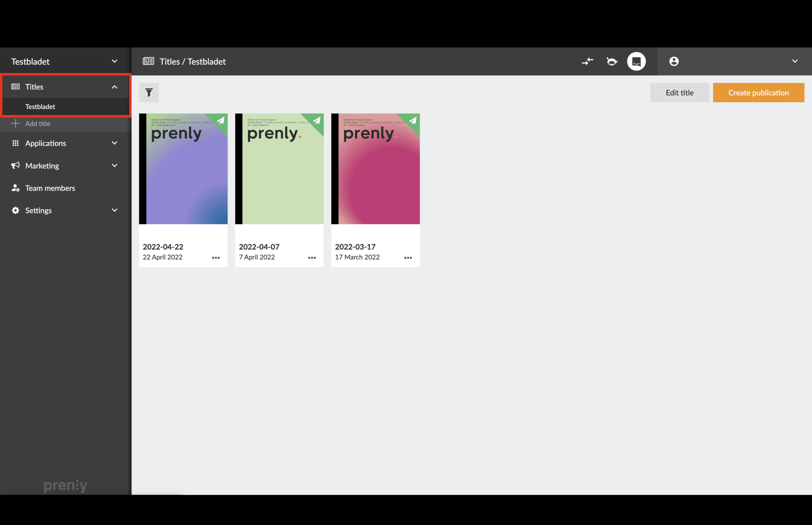Open options menu for 2022-03-17 publication

click(408, 258)
